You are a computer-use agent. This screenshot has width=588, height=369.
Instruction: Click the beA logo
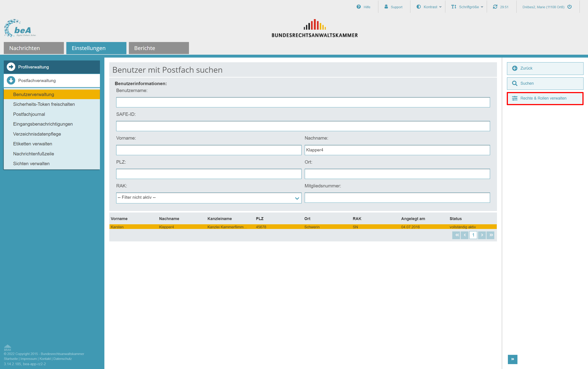point(20,28)
